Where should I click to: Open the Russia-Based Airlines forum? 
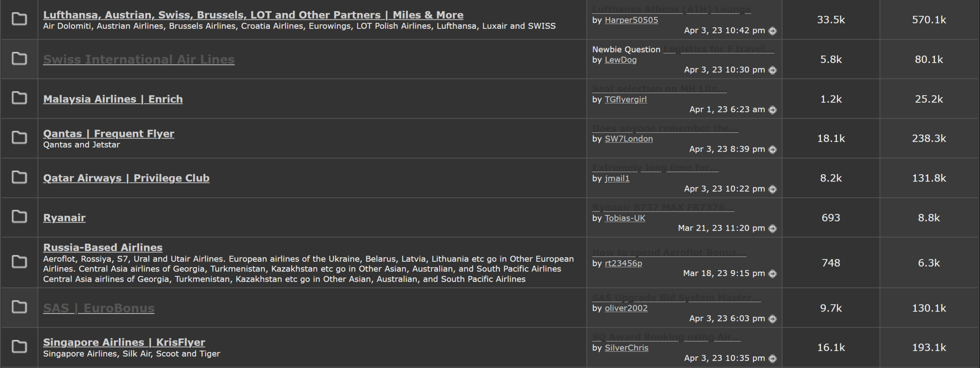coord(102,248)
